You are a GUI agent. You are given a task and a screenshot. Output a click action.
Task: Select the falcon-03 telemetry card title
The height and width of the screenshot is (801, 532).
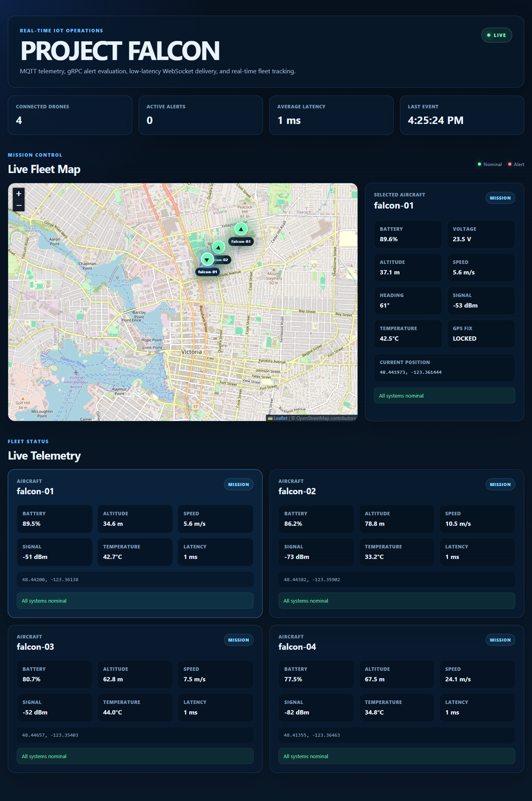click(x=35, y=647)
